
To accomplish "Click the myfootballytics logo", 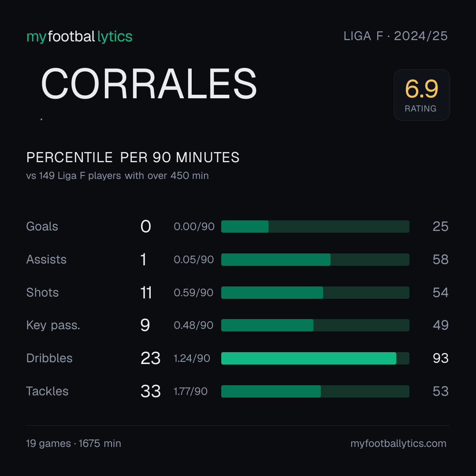I will [x=79, y=37].
